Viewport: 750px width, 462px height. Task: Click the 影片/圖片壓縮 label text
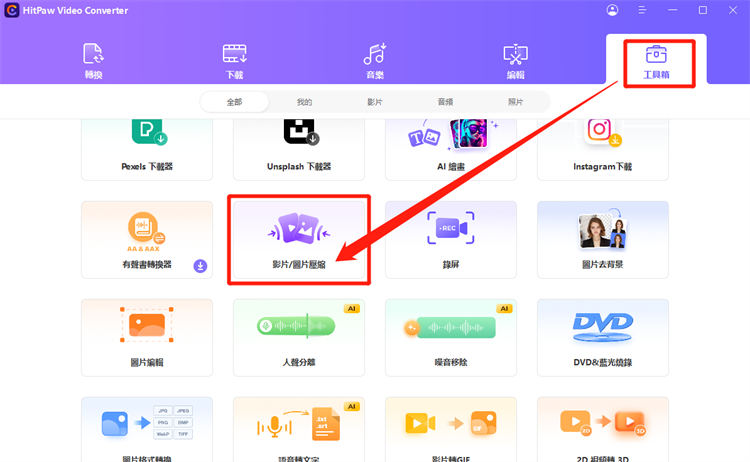point(299,264)
